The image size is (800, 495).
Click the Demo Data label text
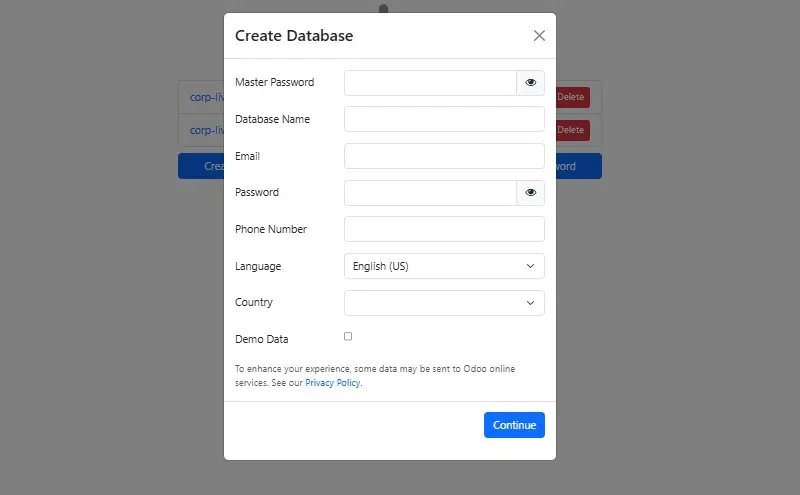pos(262,339)
